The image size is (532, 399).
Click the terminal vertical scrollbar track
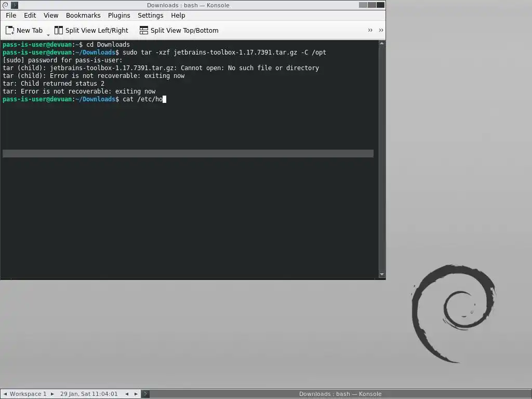point(382,159)
